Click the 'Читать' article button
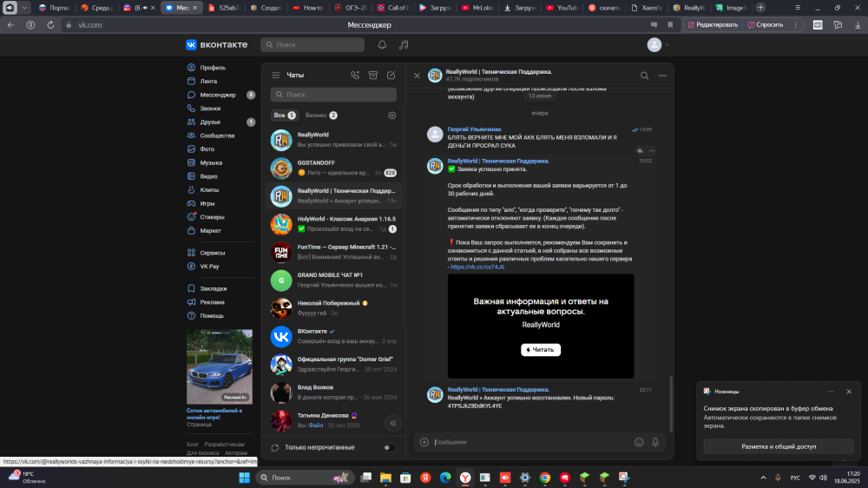Screen dimensions: 868x488 (540, 350)
